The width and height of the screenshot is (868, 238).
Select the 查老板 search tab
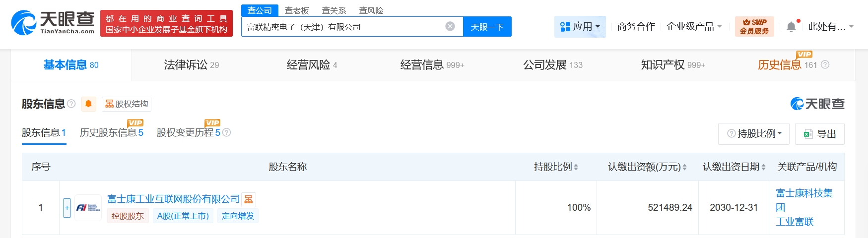click(297, 10)
